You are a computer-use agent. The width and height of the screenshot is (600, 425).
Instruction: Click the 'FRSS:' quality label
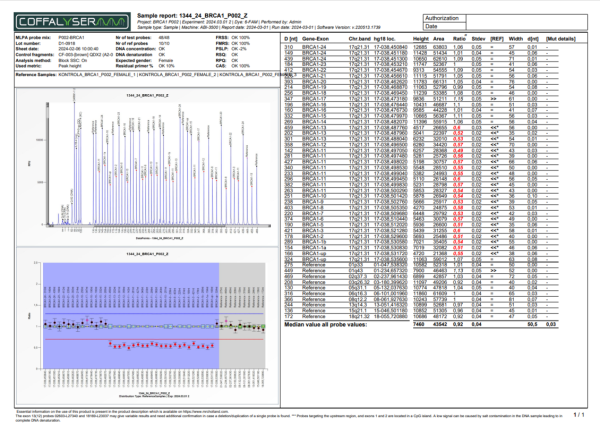(222, 37)
